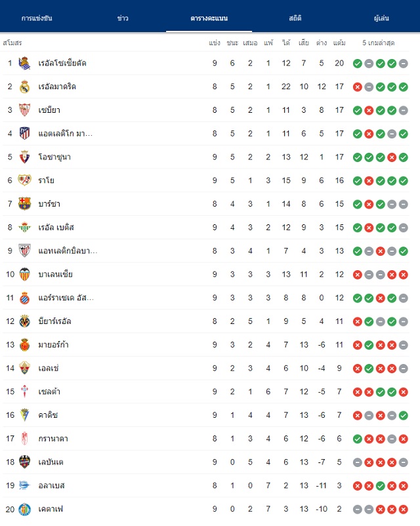
Task: Click the Getafe club crest
Action: pyautogui.click(x=24, y=509)
